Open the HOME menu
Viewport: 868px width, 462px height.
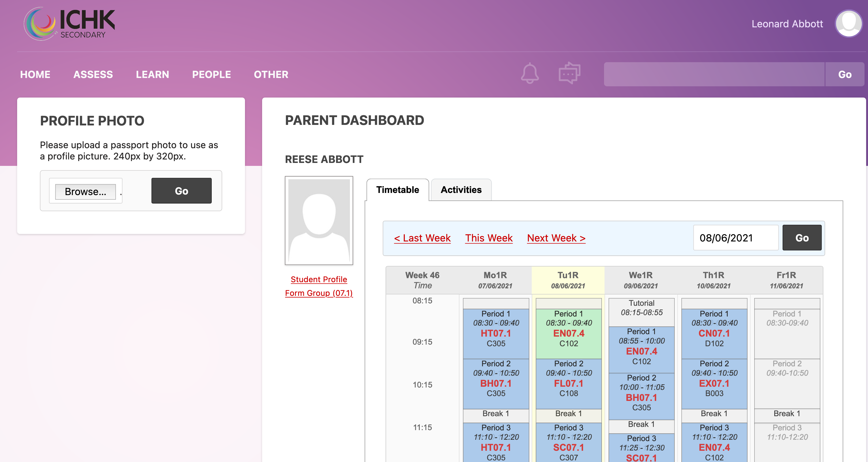35,74
